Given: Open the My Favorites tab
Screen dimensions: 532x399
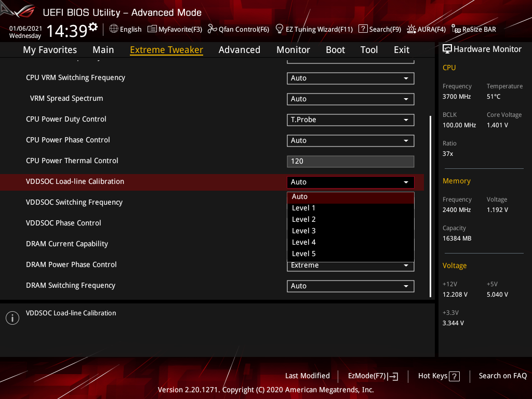Looking at the screenshot, I should tap(50, 50).
